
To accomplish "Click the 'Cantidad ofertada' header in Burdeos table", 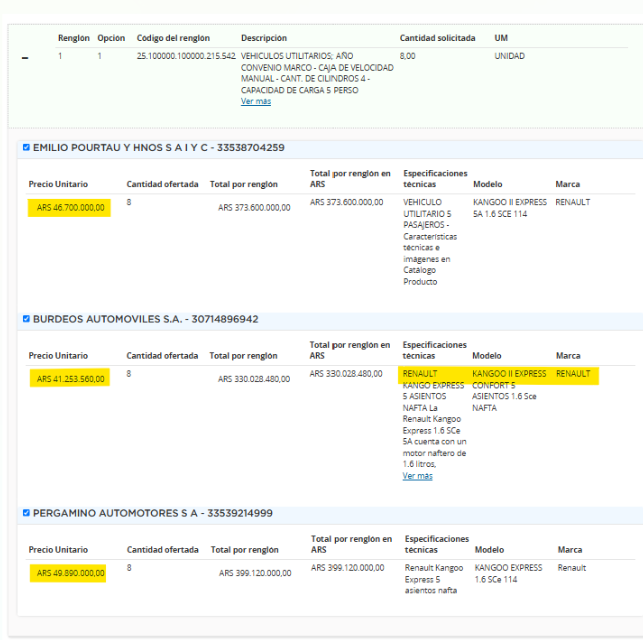I will 162,356.
